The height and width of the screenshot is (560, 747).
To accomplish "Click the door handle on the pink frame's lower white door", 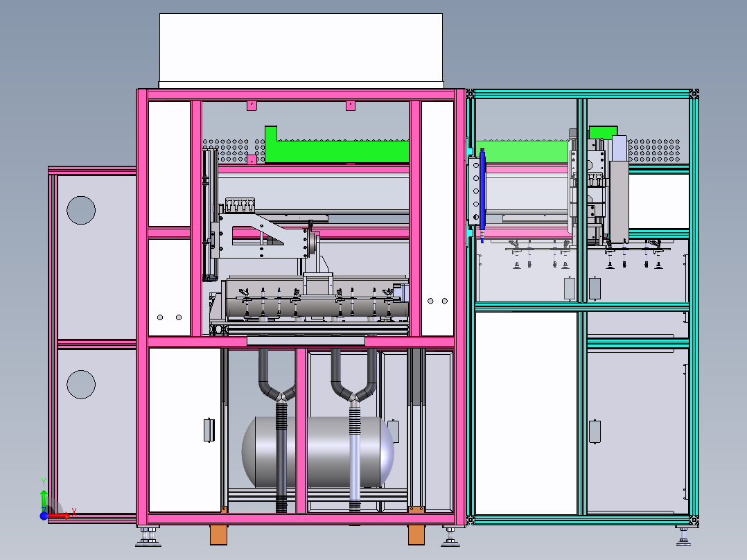I will (209, 430).
